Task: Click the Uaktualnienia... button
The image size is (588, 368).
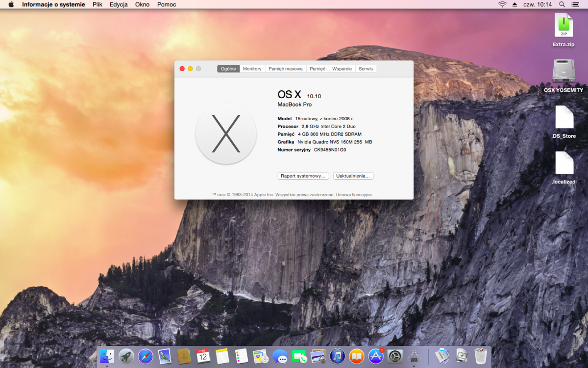Action: pyautogui.click(x=353, y=176)
